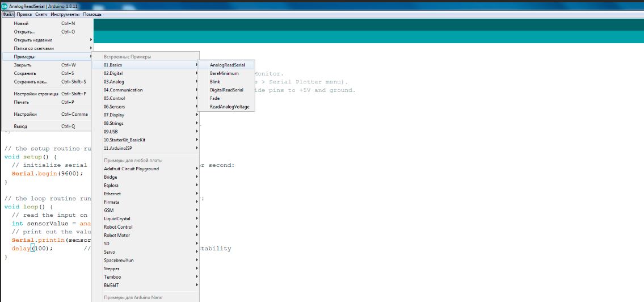The image size is (644, 302).
Task: Open Adafruit Circuit Playground examples
Action: click(145, 169)
